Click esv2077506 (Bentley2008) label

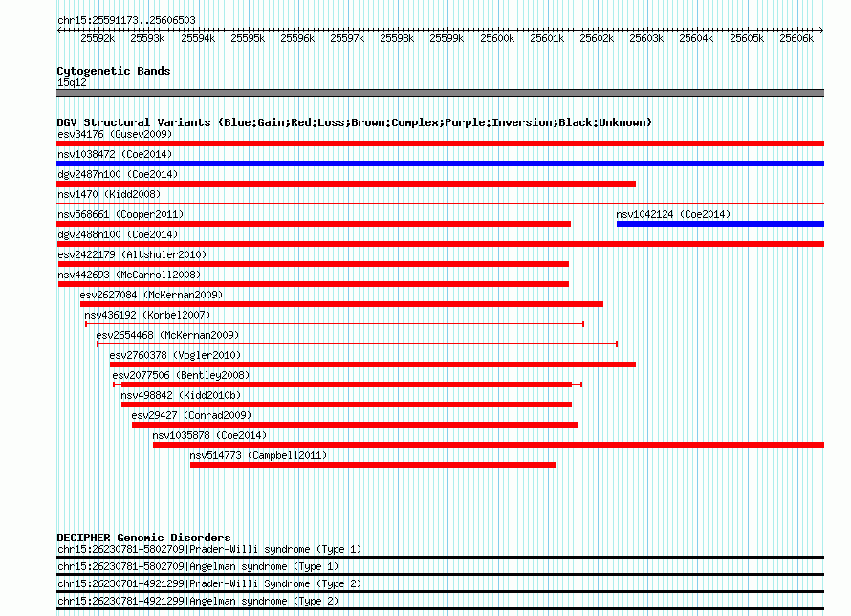[x=181, y=375]
